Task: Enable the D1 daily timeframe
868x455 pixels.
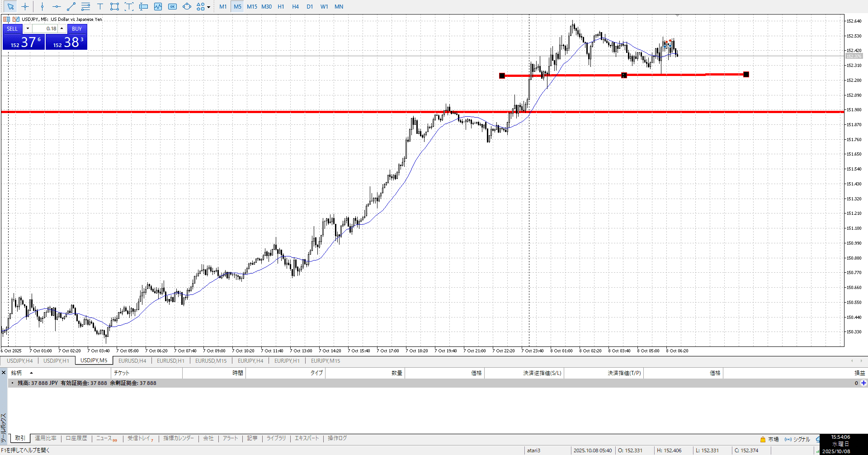Action: [310, 6]
